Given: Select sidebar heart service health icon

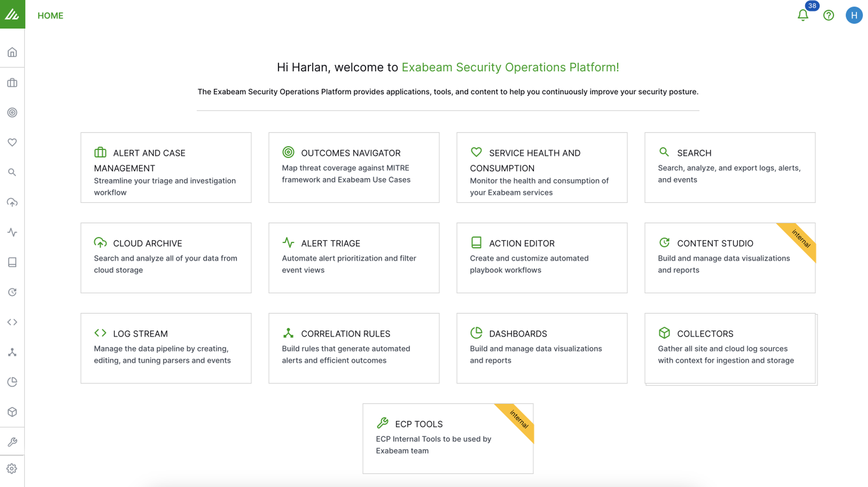Looking at the screenshot, I should coord(12,142).
